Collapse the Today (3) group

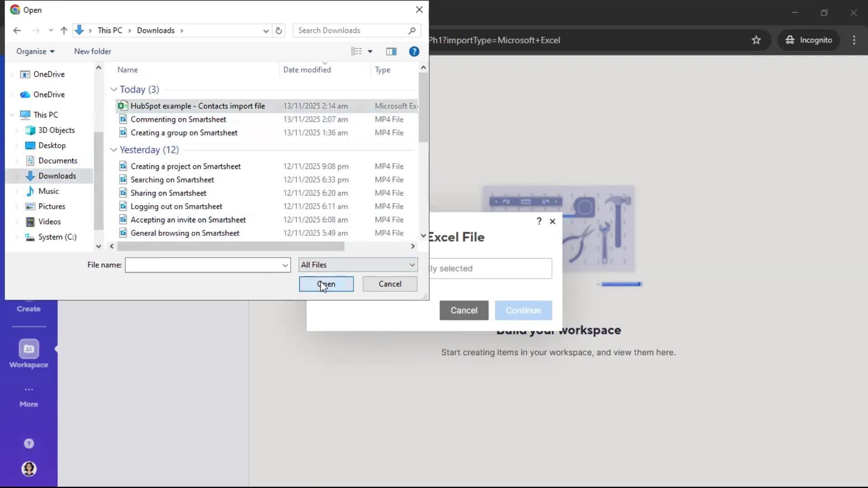tap(113, 89)
